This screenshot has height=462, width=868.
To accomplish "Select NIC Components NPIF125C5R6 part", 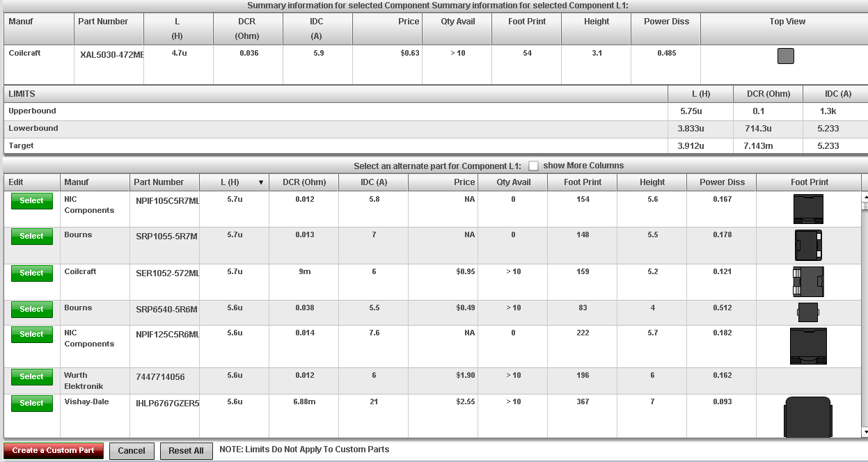I will click(31, 334).
